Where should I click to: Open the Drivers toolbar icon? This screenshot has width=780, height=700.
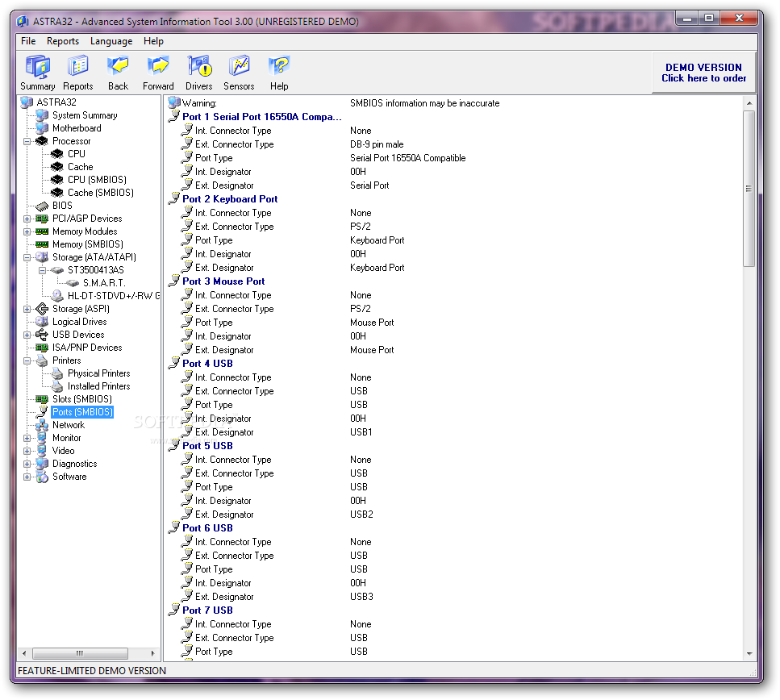(x=199, y=73)
